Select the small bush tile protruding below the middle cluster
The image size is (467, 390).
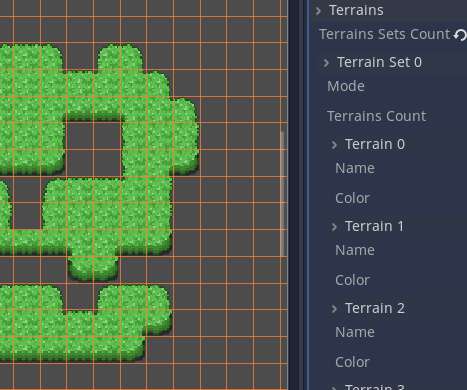[x=94, y=268]
